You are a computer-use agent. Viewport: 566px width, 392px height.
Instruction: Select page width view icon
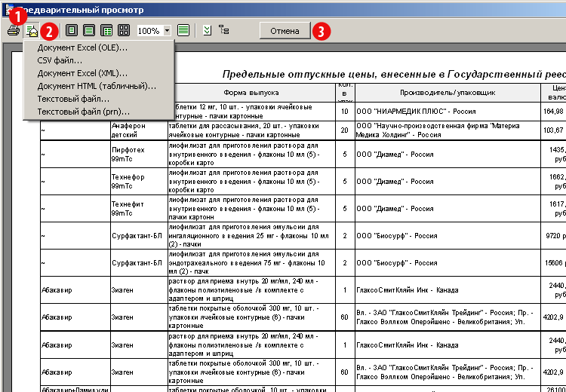click(89, 31)
